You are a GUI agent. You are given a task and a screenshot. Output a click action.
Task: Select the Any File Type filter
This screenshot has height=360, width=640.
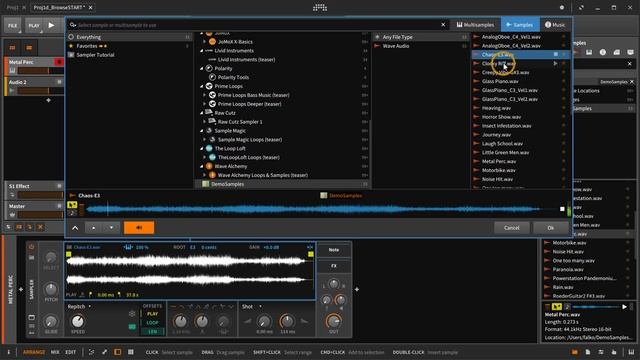(x=420, y=37)
